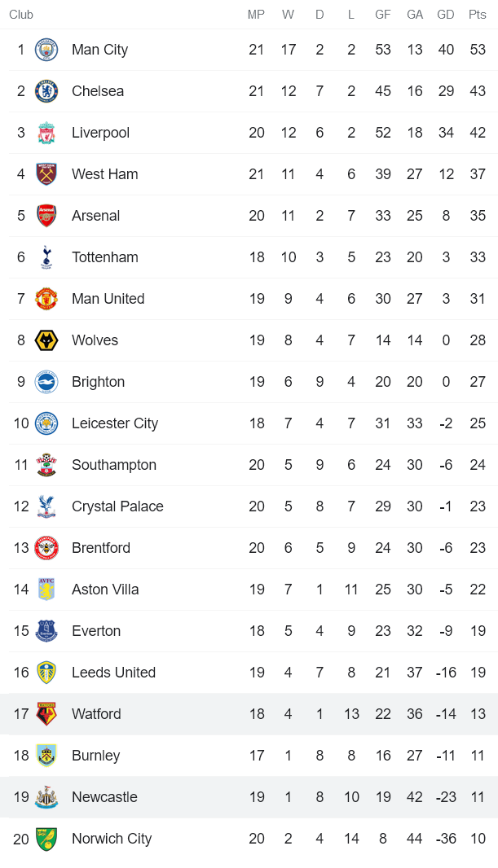Click the Tottenham cockerel logo
The height and width of the screenshot is (868, 498).
click(46, 257)
